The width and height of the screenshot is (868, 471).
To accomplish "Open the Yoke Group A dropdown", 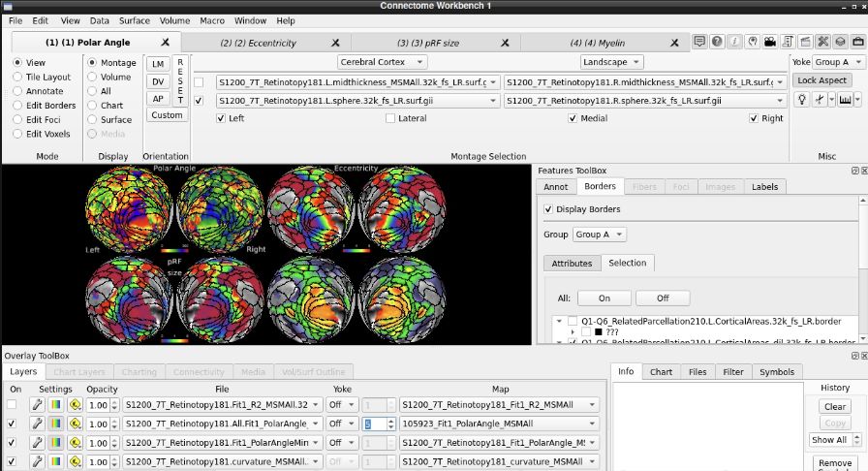I will click(x=838, y=62).
